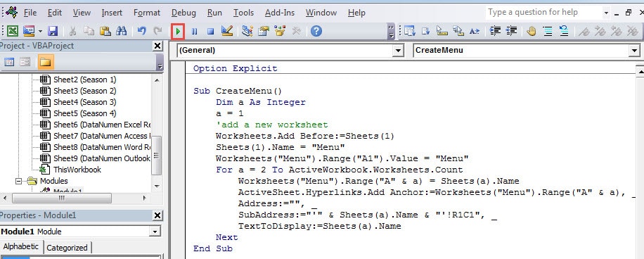This screenshot has width=644, height=259.
Task: Stop execution with the Reset icon
Action: tap(210, 31)
